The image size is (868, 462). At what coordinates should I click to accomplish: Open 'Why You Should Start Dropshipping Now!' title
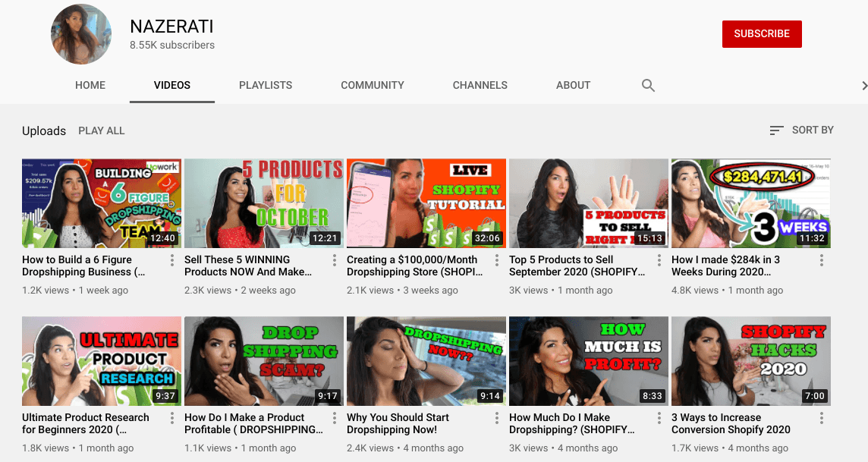tap(398, 423)
